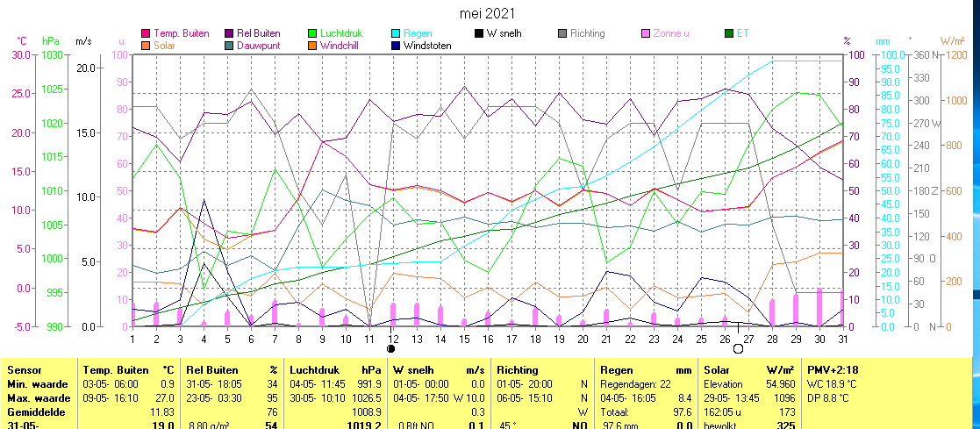Click the chart title 'mei 2021'

click(488, 14)
